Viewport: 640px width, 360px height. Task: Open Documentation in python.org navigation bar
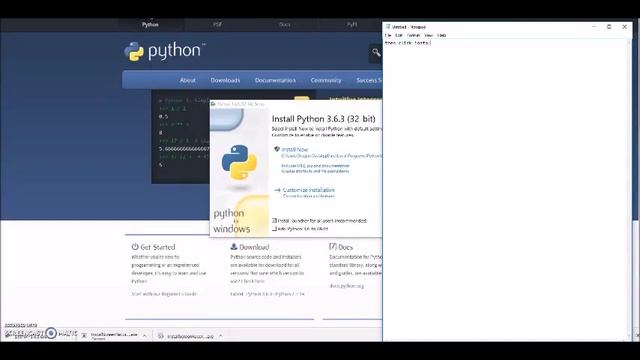(x=276, y=80)
